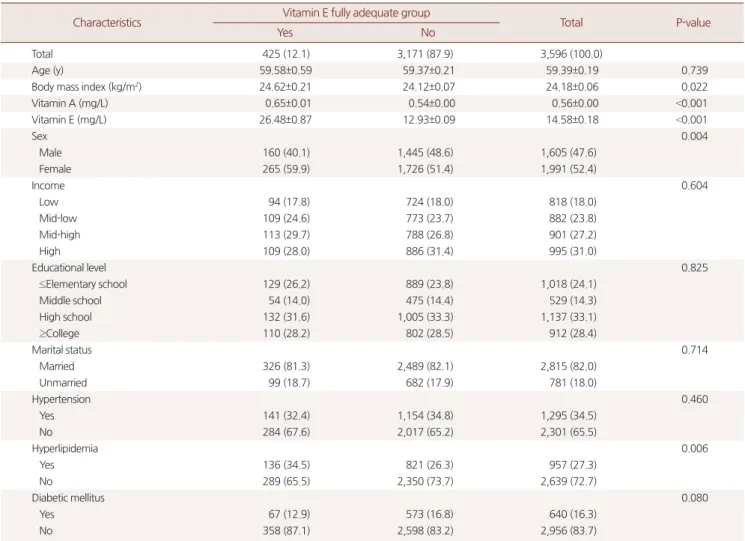Click the 'Unmarried' row label
Image resolution: width=745 pixels, height=541 pixels.
pos(63,383)
